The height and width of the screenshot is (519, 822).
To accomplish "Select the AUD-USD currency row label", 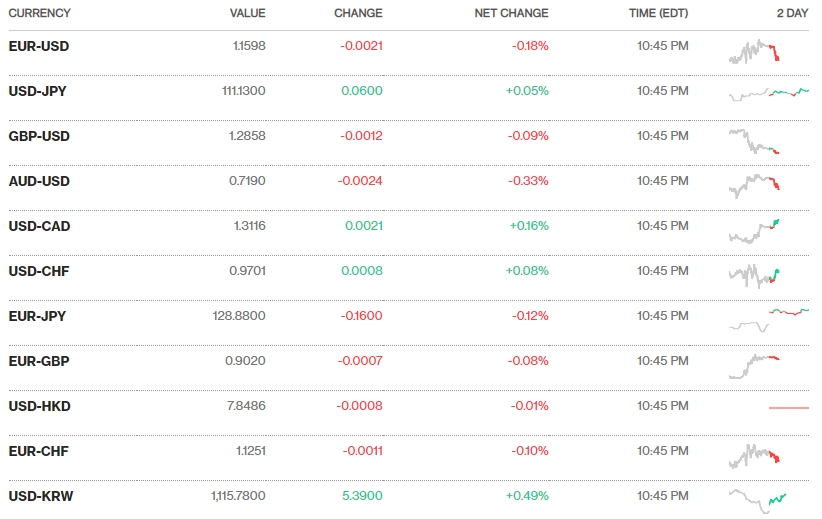I will tap(39, 181).
